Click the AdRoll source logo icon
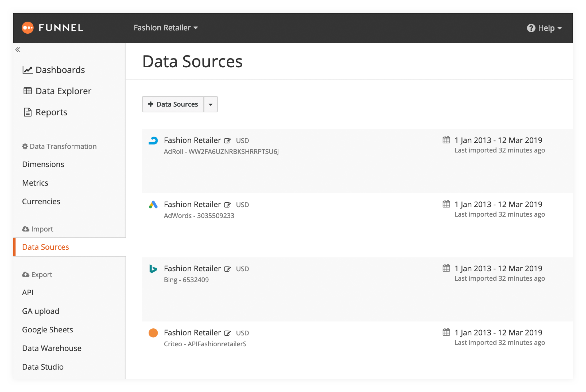The width and height of the screenshot is (586, 392). click(x=153, y=141)
